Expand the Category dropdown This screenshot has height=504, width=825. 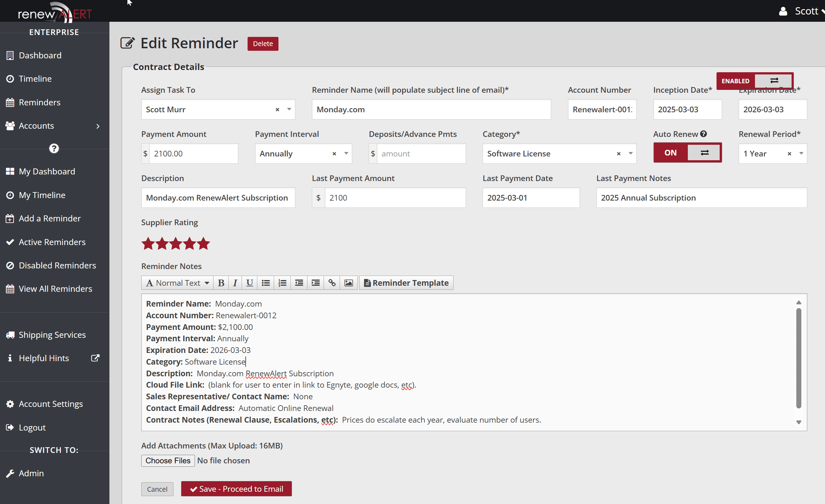(x=630, y=153)
